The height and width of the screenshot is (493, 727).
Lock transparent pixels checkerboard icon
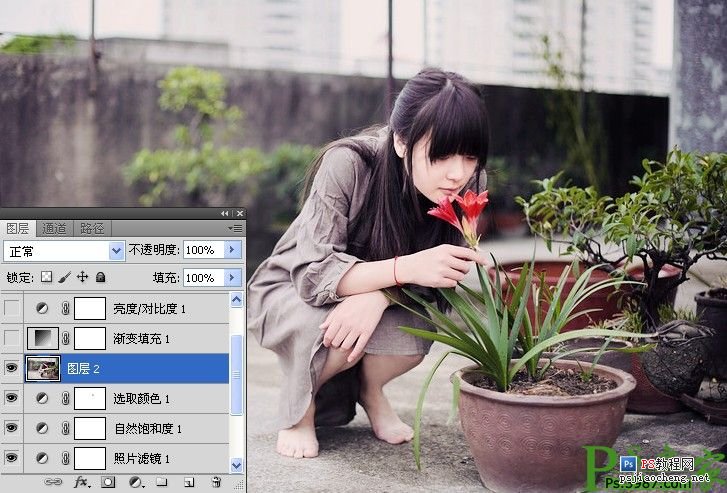pyautogui.click(x=46, y=277)
